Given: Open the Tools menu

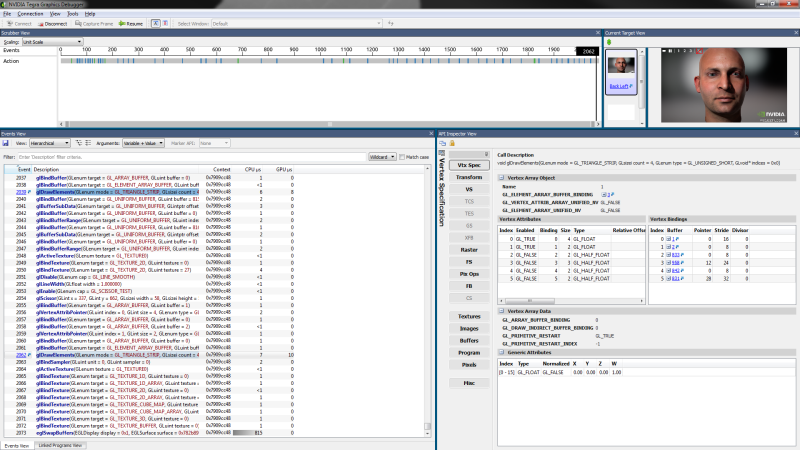Looking at the screenshot, I should 73,14.
